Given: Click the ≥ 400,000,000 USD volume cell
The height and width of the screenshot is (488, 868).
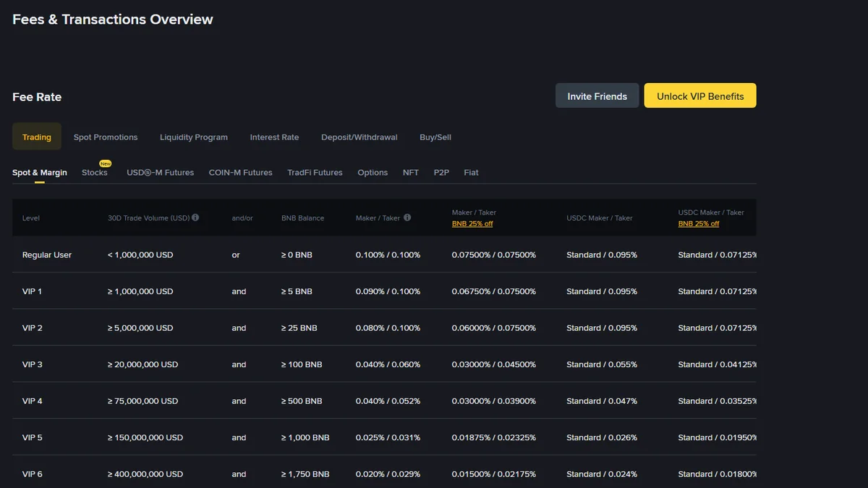Looking at the screenshot, I should pyautogui.click(x=145, y=474).
